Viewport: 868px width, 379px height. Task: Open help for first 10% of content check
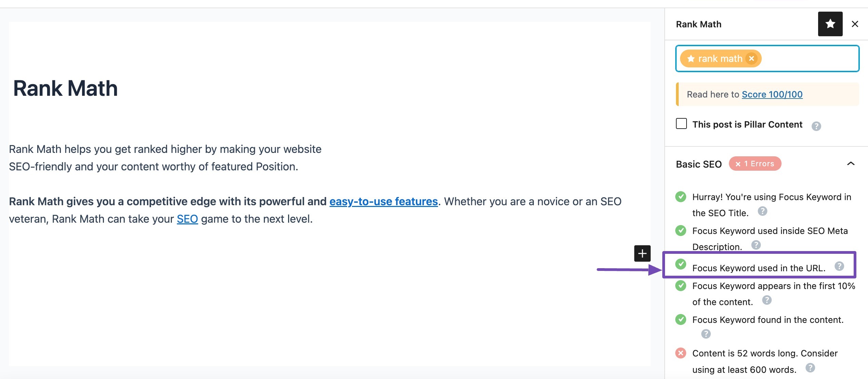point(767,300)
